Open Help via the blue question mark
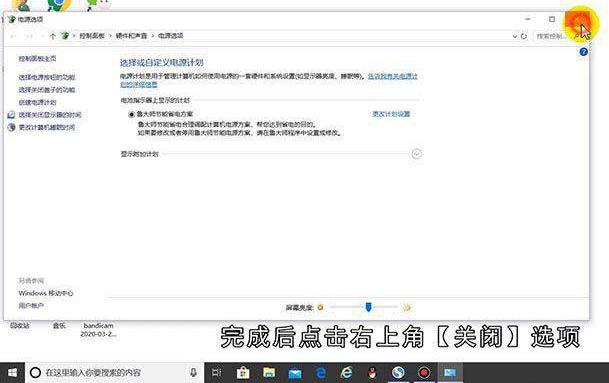Screen dimensions: 609x383 583,52
